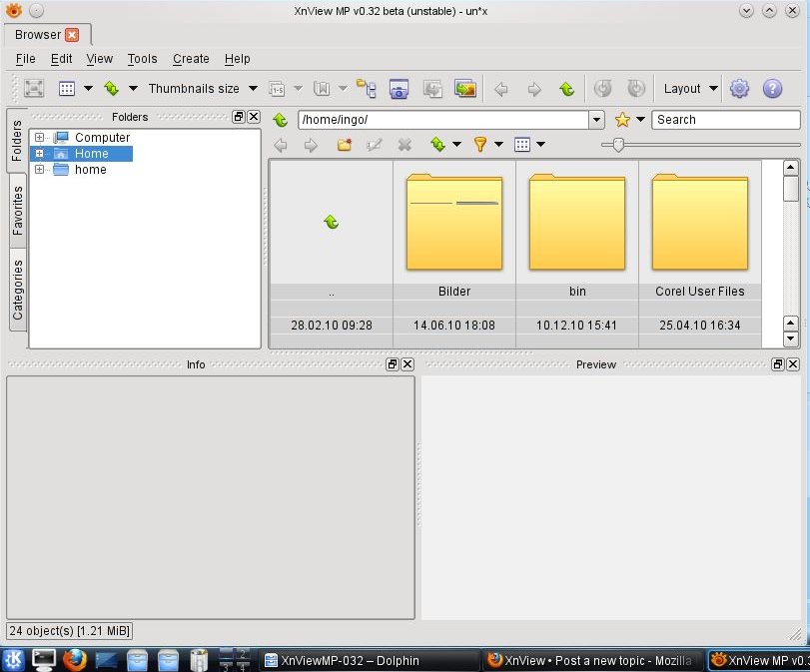Click the Search input field
This screenshot has height=672, width=810.
[x=726, y=120]
